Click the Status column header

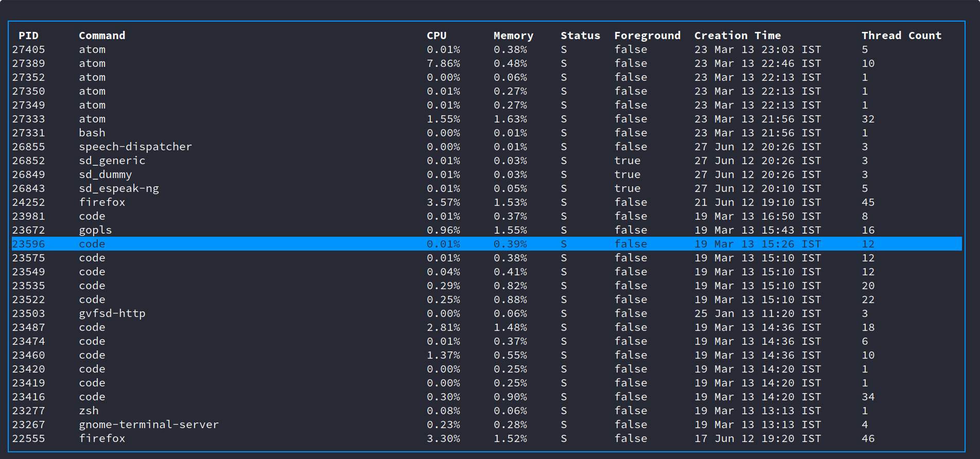click(580, 36)
